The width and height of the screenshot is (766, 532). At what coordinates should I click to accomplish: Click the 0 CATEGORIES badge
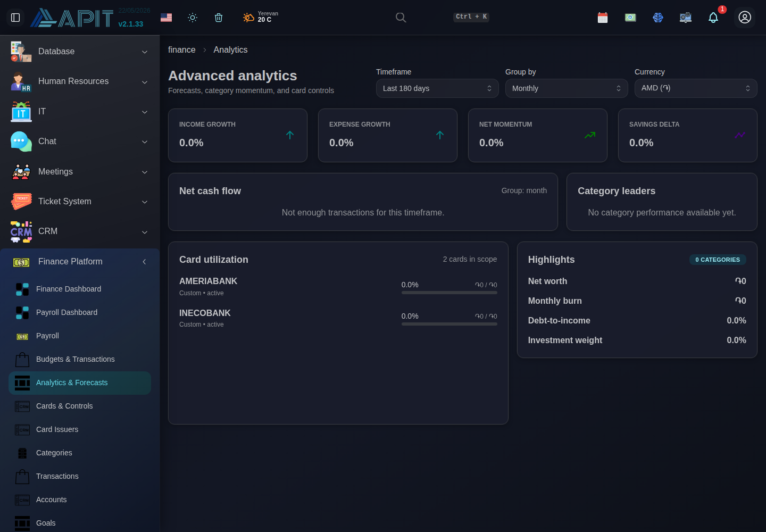[718, 260]
